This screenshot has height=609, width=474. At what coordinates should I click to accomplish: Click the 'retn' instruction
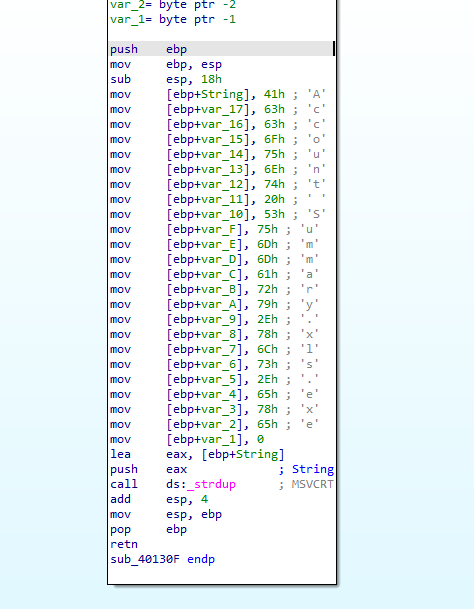tap(124, 545)
